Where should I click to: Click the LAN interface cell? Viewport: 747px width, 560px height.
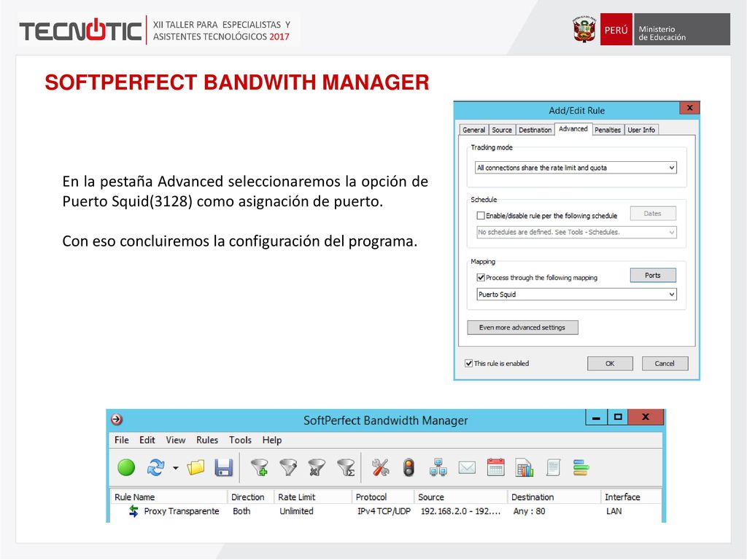pyautogui.click(x=614, y=511)
